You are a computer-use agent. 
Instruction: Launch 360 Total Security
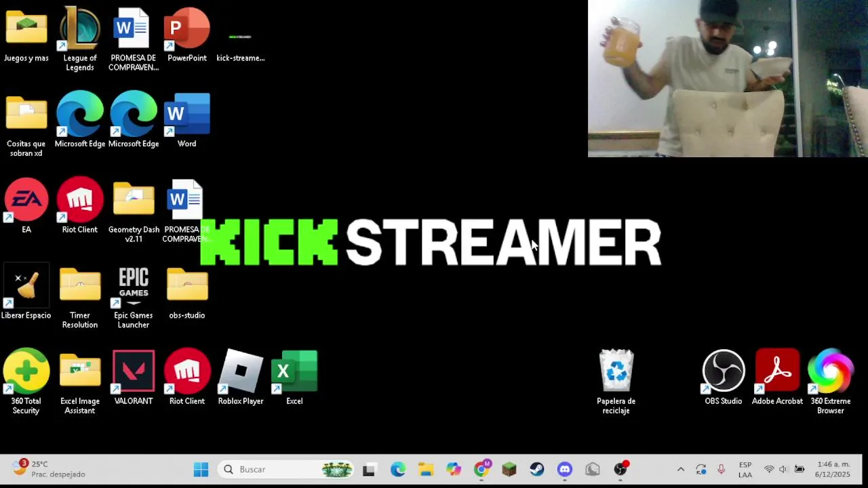coord(26,382)
